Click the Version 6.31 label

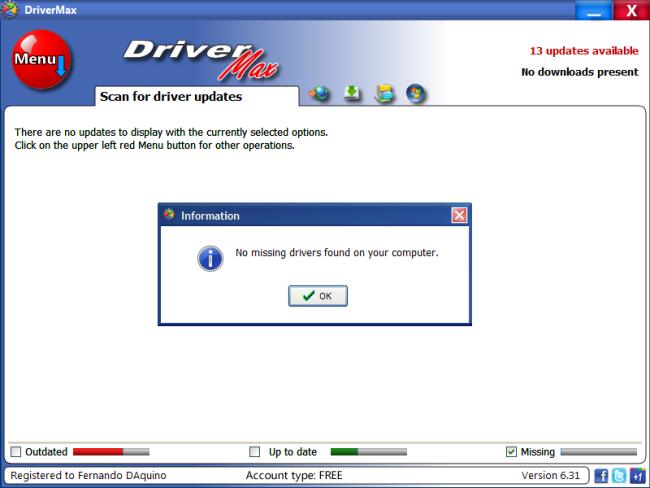coord(551,475)
